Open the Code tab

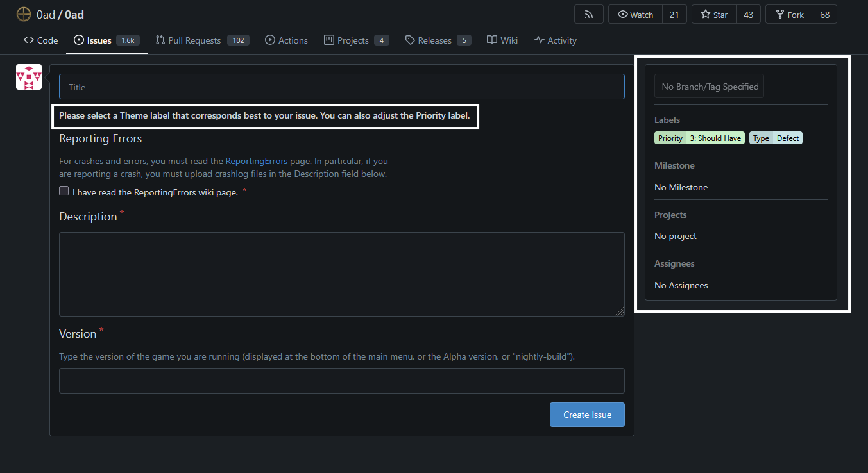[41, 40]
